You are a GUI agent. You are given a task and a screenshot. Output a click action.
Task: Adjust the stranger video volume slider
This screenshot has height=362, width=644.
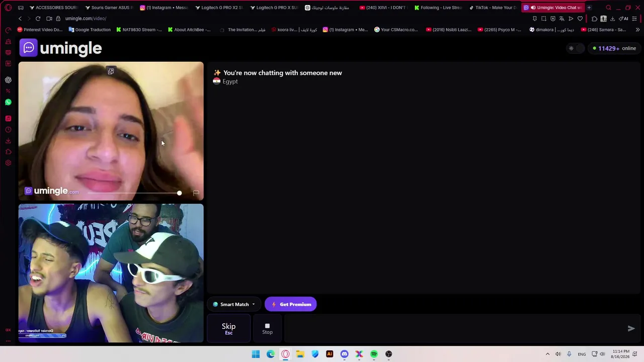(x=135, y=193)
